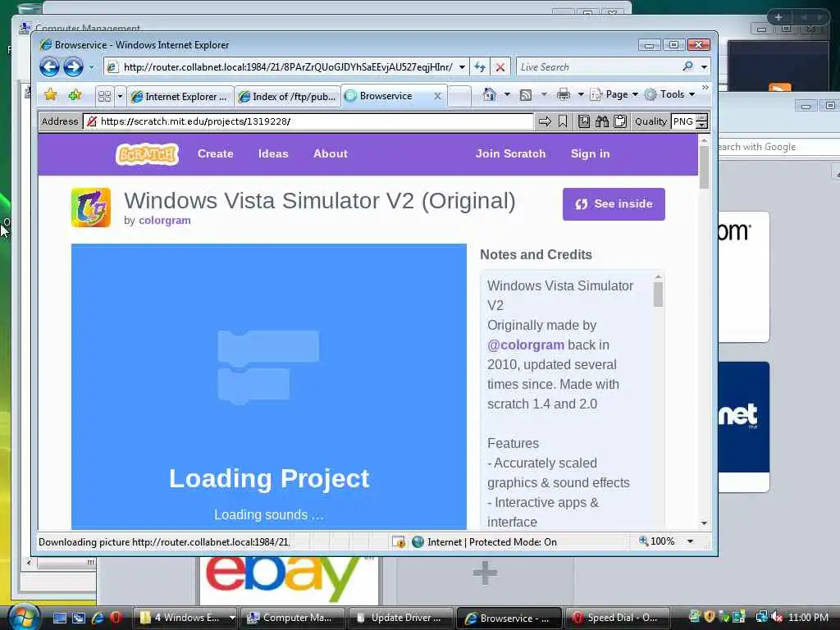Click the muted volume tray icon
Screen dimensions: 840x630
777,618
